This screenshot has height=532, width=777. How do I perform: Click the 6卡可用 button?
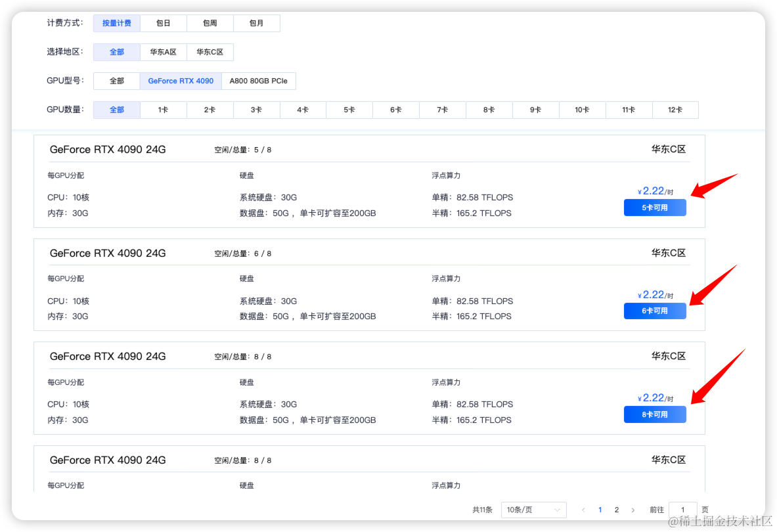pos(655,311)
